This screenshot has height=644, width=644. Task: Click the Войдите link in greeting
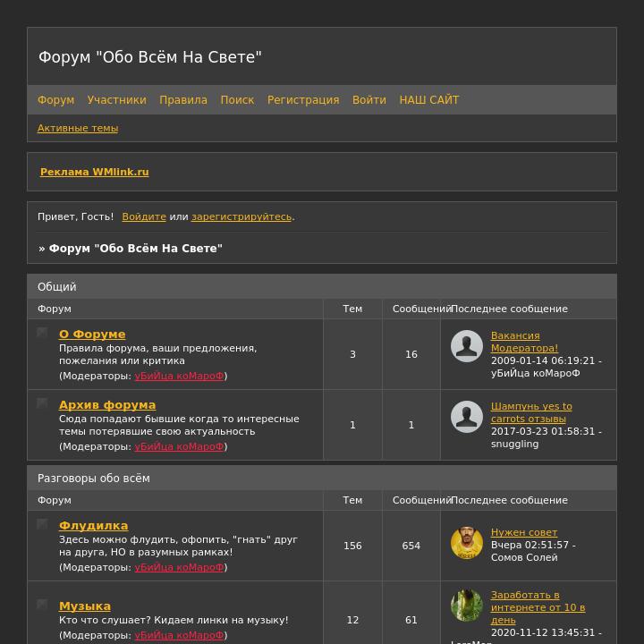click(144, 216)
